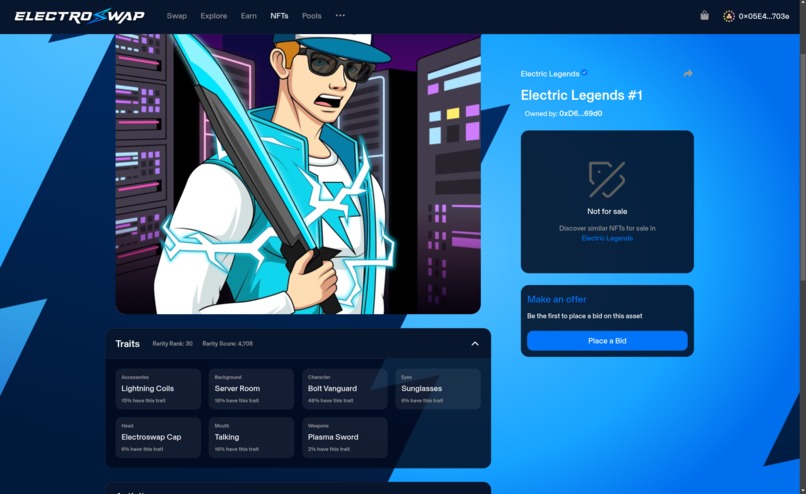806x494 pixels.
Task: Open the Earn section
Action: click(248, 16)
